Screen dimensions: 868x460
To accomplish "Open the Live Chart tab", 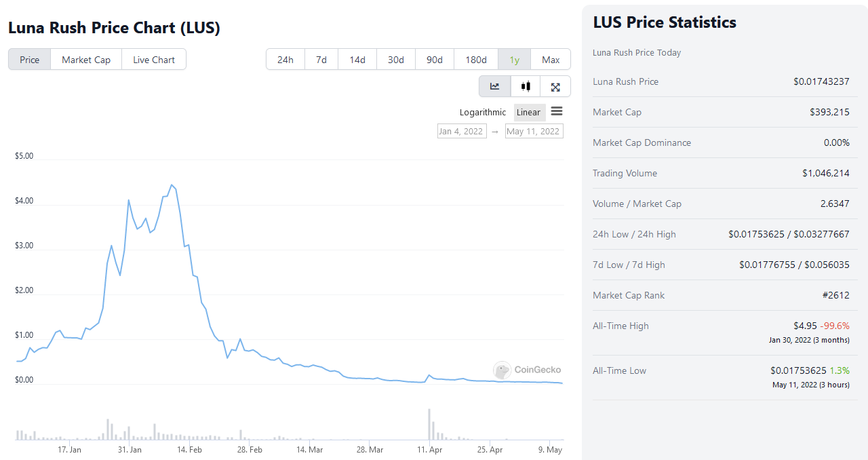I will (x=154, y=60).
